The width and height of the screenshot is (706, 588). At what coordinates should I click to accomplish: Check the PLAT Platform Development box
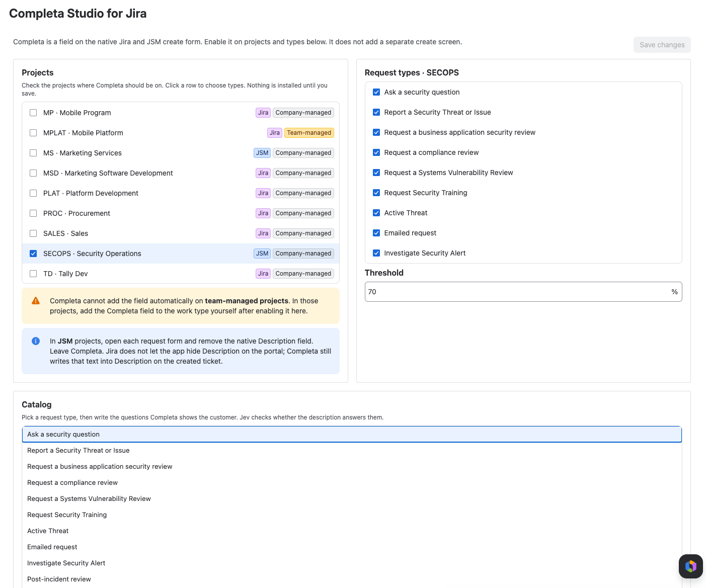(x=33, y=193)
